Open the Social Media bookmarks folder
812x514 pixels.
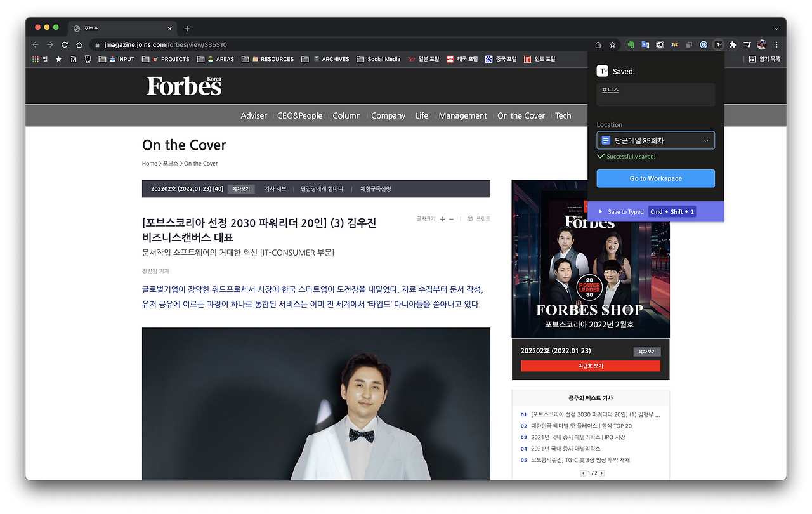pyautogui.click(x=379, y=59)
